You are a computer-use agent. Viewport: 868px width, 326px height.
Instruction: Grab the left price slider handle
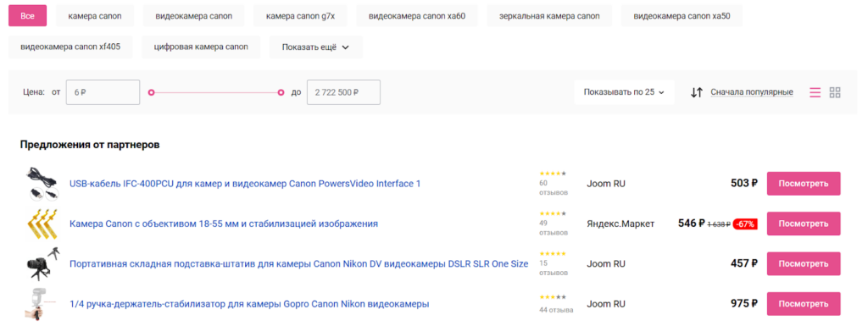[151, 92]
